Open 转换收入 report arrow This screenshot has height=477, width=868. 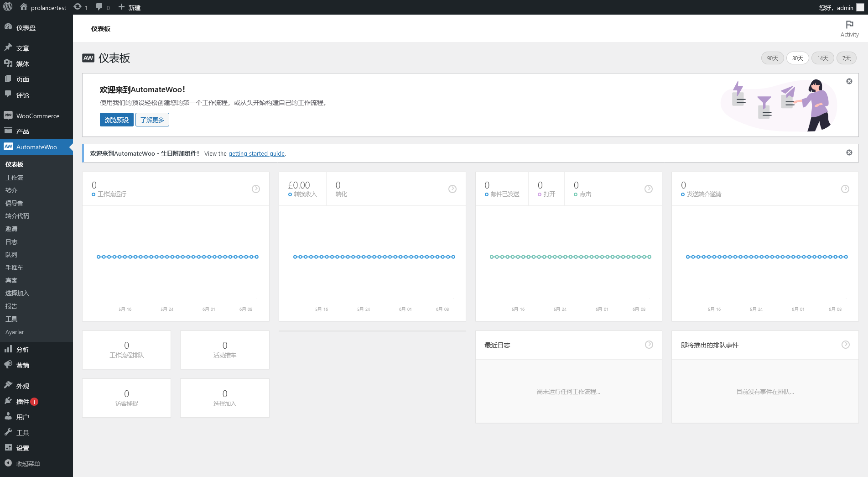[x=452, y=189]
